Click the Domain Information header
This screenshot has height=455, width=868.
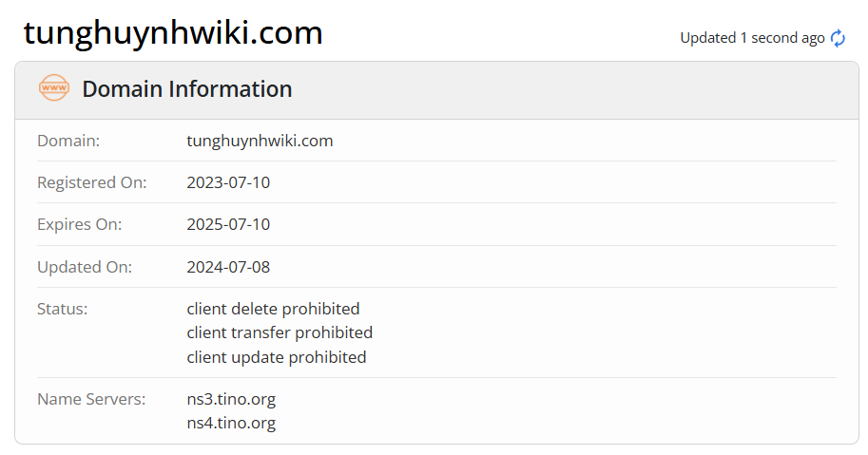(x=187, y=89)
